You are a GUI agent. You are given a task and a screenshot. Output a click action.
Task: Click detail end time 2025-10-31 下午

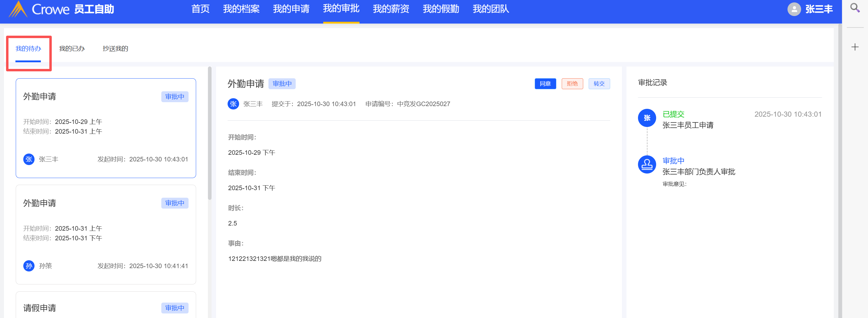252,188
